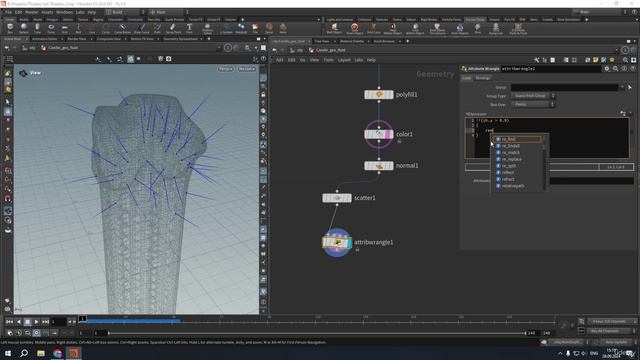Toggle the pin on the network pane
The width and height of the screenshot is (640, 360).
pyautogui.click(x=625, y=50)
